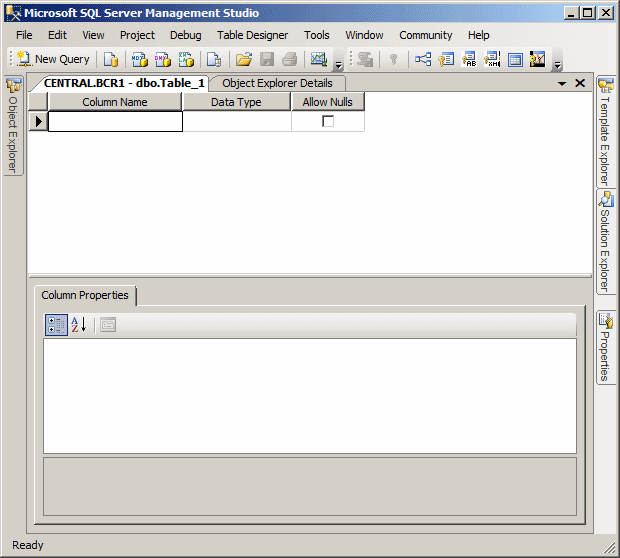Open the File menu
Image resolution: width=620 pixels, height=558 pixels.
coord(24,35)
